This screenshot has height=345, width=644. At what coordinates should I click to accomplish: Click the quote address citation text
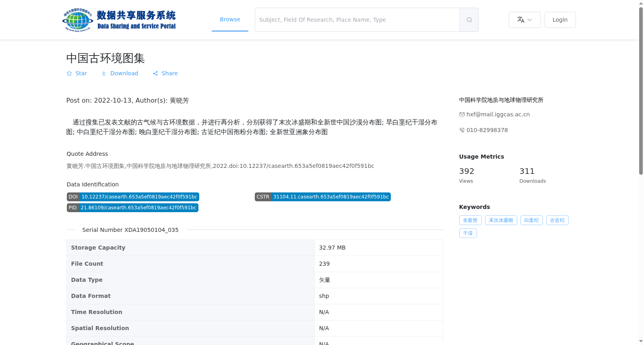[220, 166]
